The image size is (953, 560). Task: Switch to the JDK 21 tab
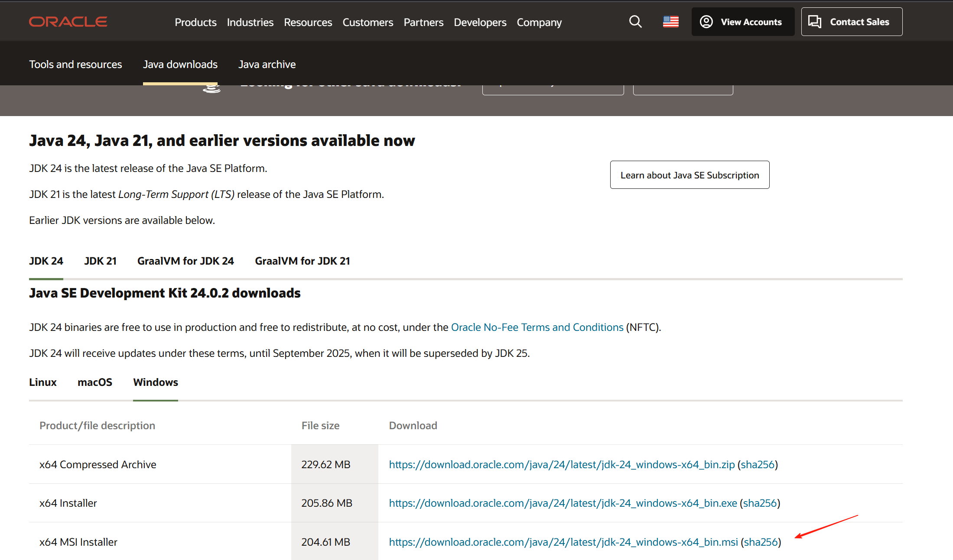[x=100, y=261]
